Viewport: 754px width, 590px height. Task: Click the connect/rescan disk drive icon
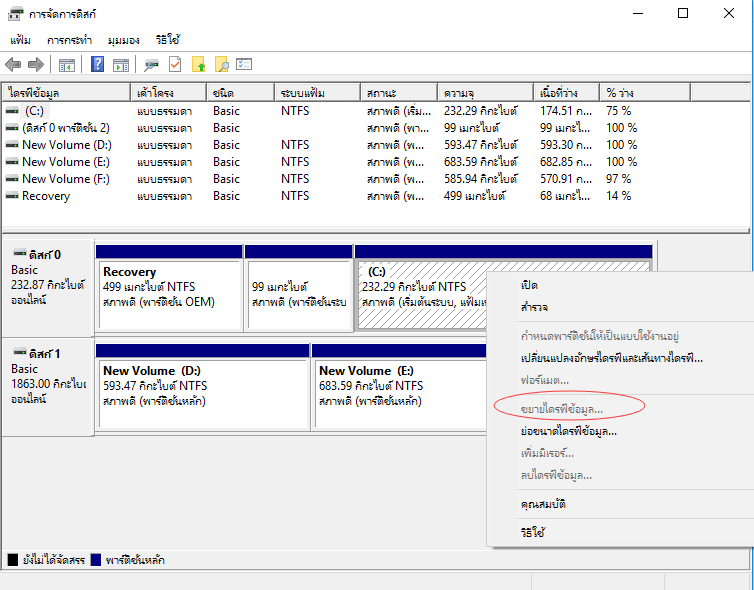(151, 65)
